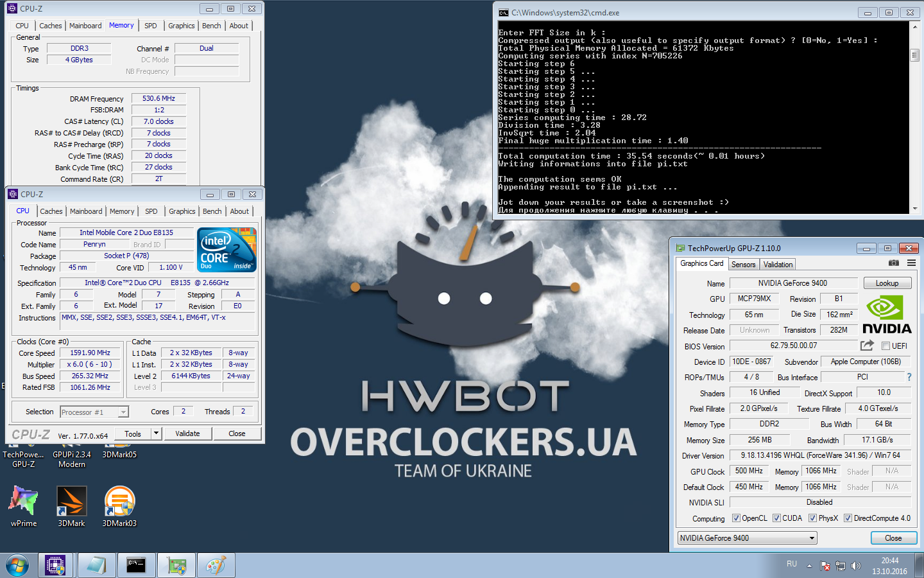Screen dimensions: 924x578
Task: Open the Processor #1 selection dropdown
Action: [x=94, y=412]
